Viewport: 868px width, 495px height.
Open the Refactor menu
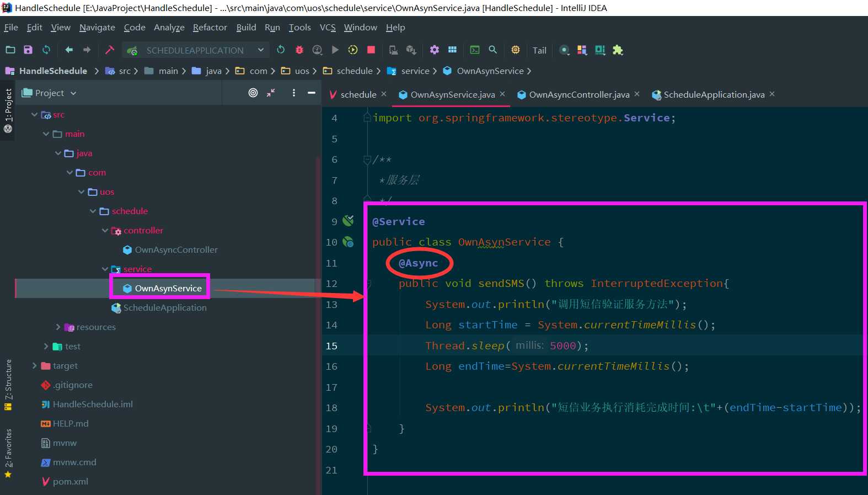click(x=210, y=27)
